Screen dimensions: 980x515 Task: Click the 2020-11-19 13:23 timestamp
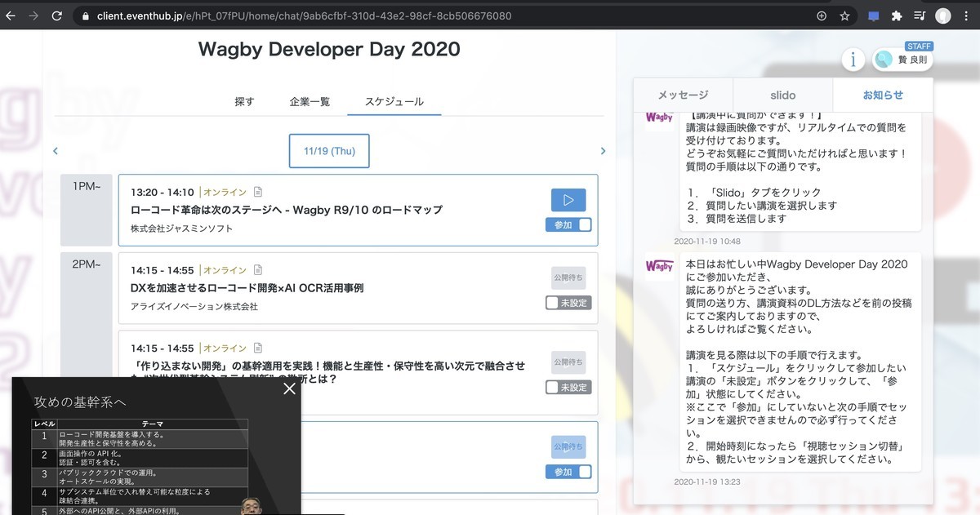click(x=707, y=482)
